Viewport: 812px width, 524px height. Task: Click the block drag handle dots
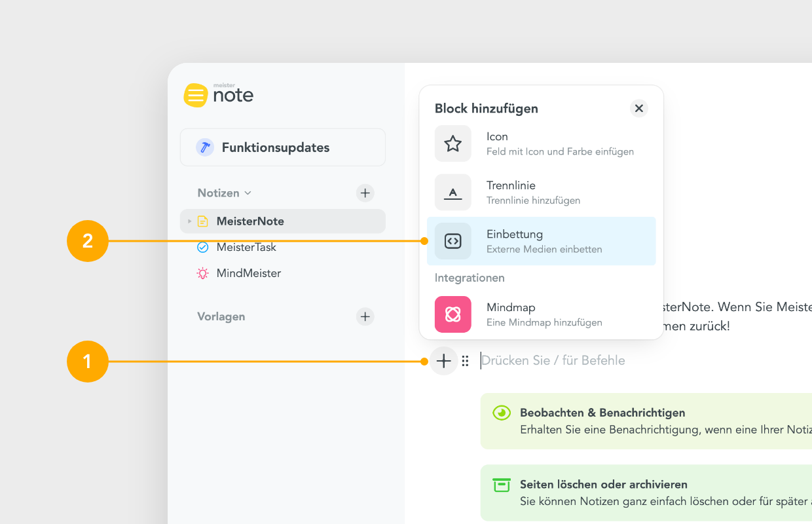pos(465,360)
